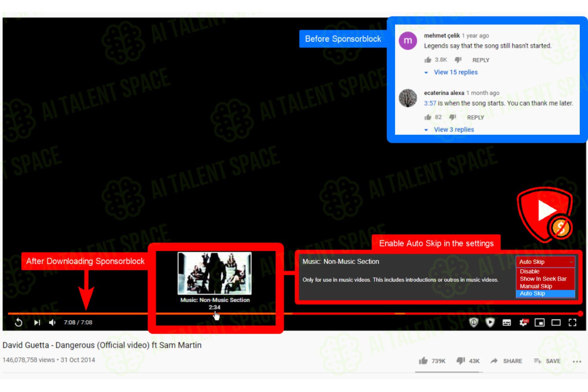588x392 pixels.
Task: Open SponsorBlock info shield icon
Action: [x=474, y=323]
